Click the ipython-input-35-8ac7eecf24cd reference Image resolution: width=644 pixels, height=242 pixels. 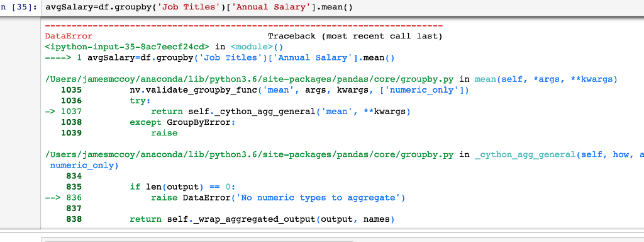[x=127, y=47]
